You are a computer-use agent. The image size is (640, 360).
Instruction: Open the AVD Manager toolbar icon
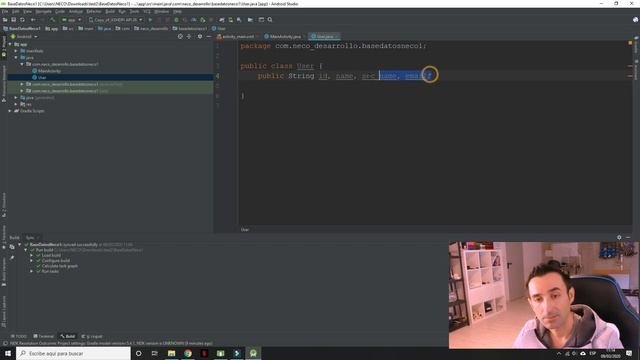click(231, 20)
